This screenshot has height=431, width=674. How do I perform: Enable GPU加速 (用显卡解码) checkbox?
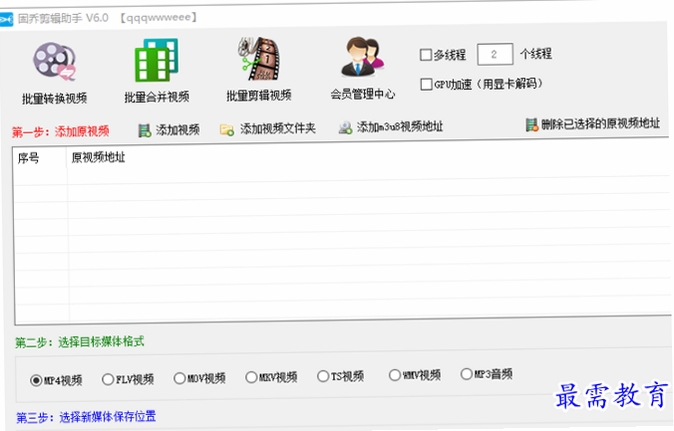pos(426,84)
